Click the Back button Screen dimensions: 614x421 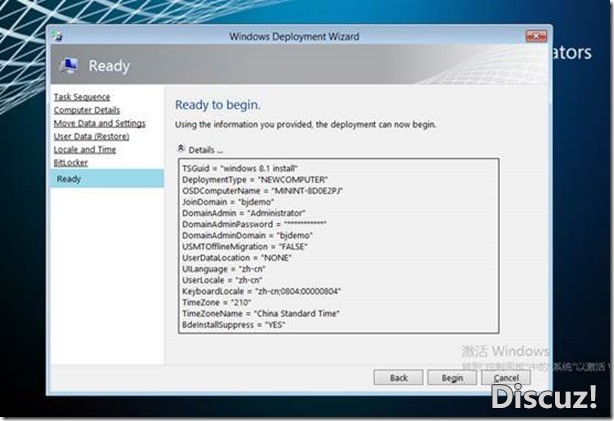point(398,378)
